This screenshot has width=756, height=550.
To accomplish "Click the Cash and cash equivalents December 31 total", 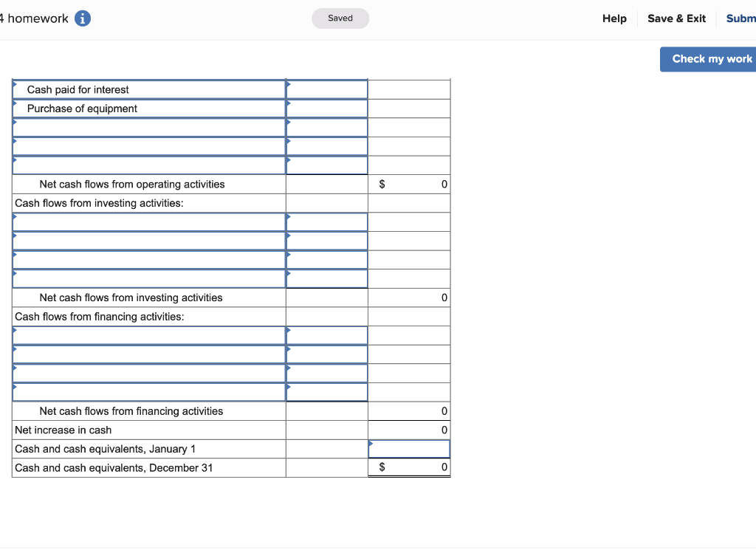I will click(409, 467).
